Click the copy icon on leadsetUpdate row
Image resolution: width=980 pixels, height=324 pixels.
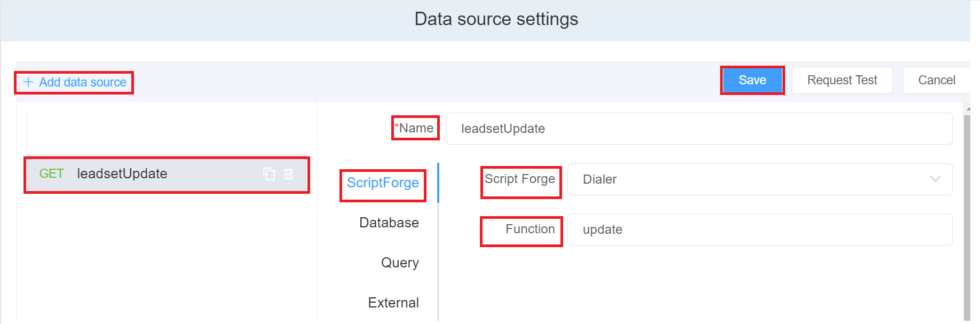coord(269,174)
